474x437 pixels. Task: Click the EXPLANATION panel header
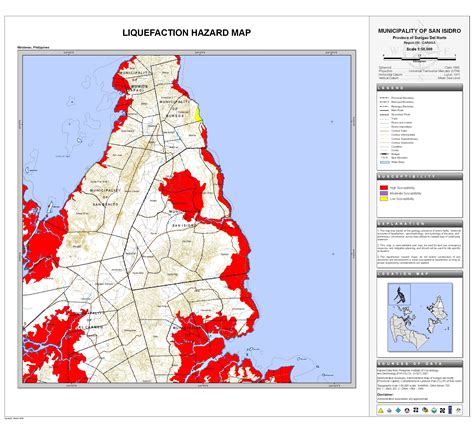tap(419, 224)
